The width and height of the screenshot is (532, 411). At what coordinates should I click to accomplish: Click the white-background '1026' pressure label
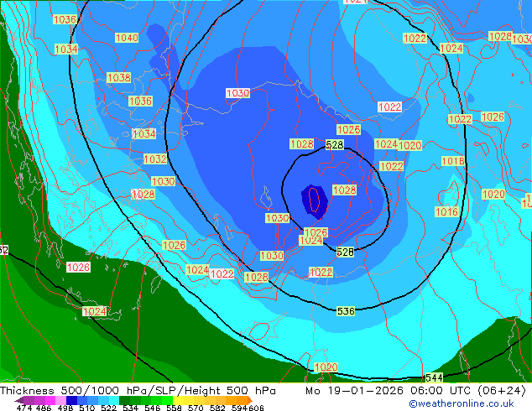click(x=78, y=268)
